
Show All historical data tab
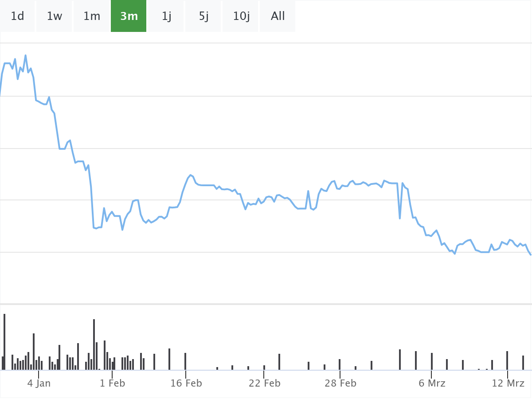coord(278,16)
